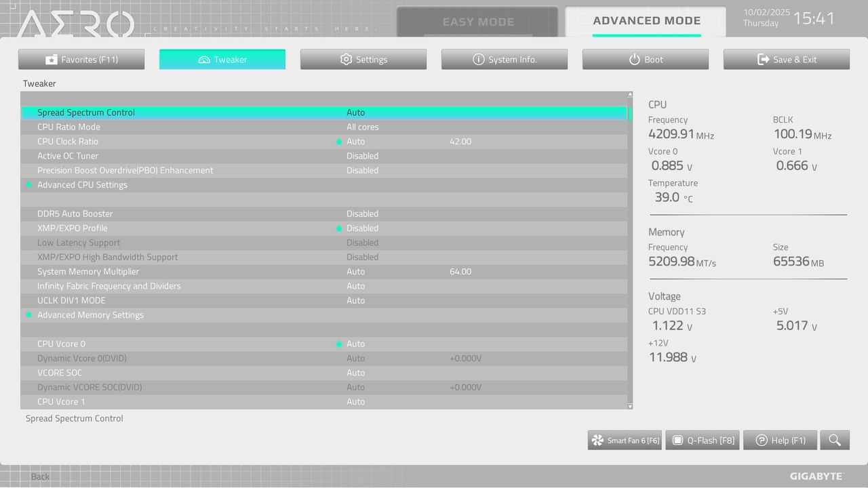Select the Settings gear icon
868x488 pixels.
tap(346, 59)
